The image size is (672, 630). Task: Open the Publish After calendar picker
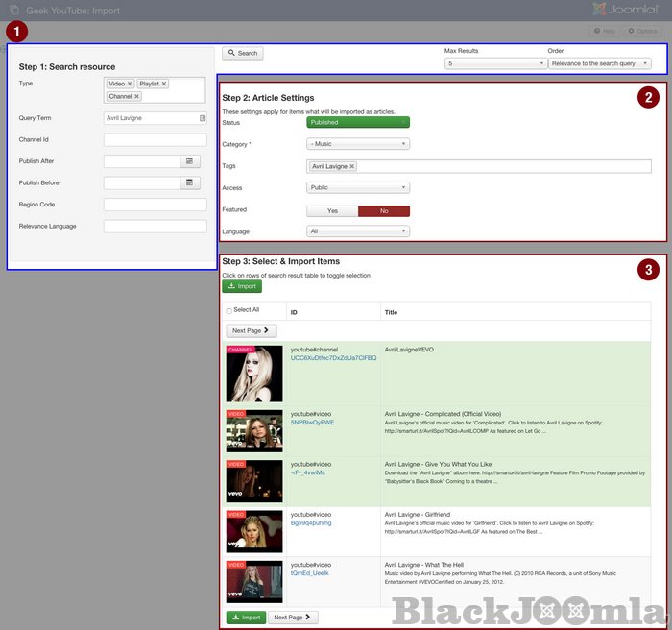190,161
